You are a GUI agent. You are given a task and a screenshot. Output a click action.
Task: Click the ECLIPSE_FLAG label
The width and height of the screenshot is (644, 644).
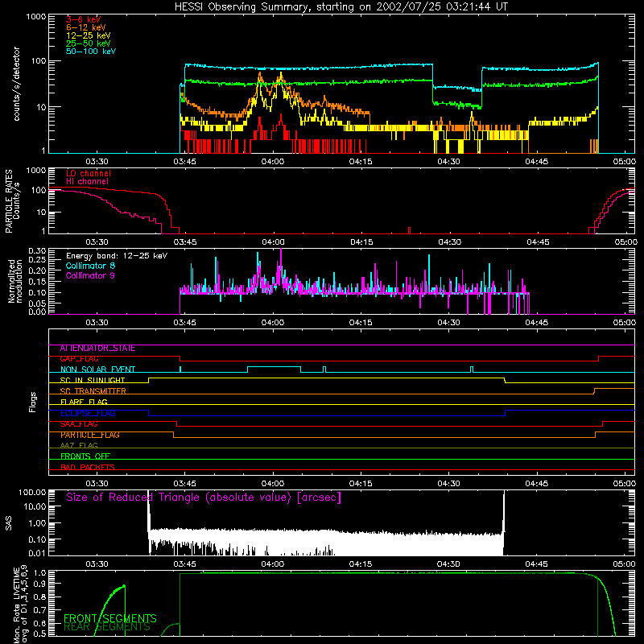coord(88,413)
